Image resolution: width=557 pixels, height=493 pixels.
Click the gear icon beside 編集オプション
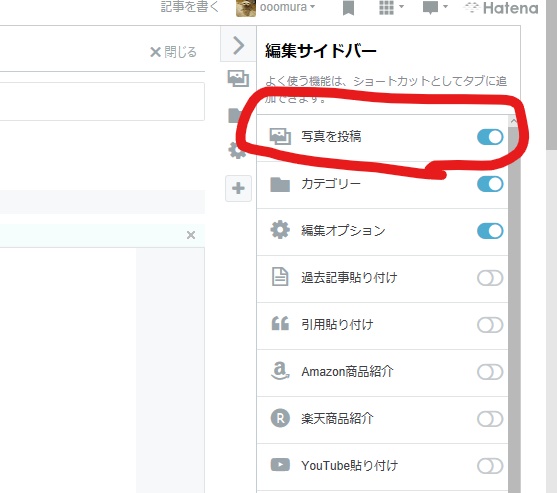(280, 230)
